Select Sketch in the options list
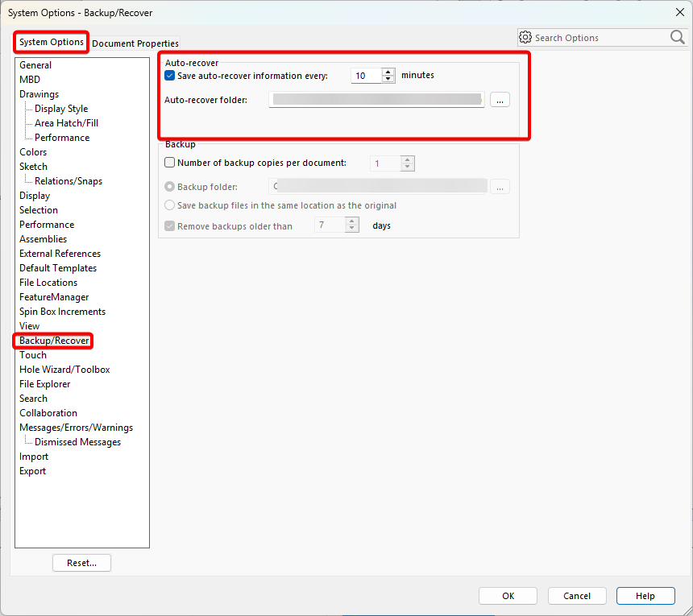 coord(33,167)
